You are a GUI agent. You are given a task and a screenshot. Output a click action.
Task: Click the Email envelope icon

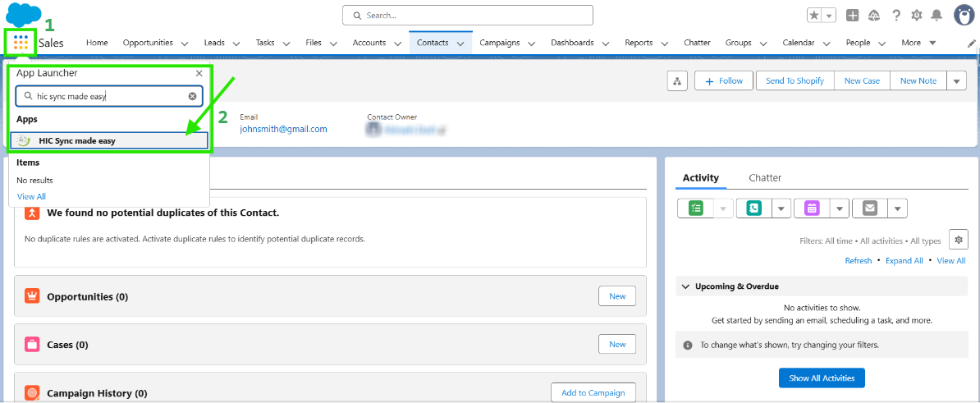pyautogui.click(x=869, y=208)
